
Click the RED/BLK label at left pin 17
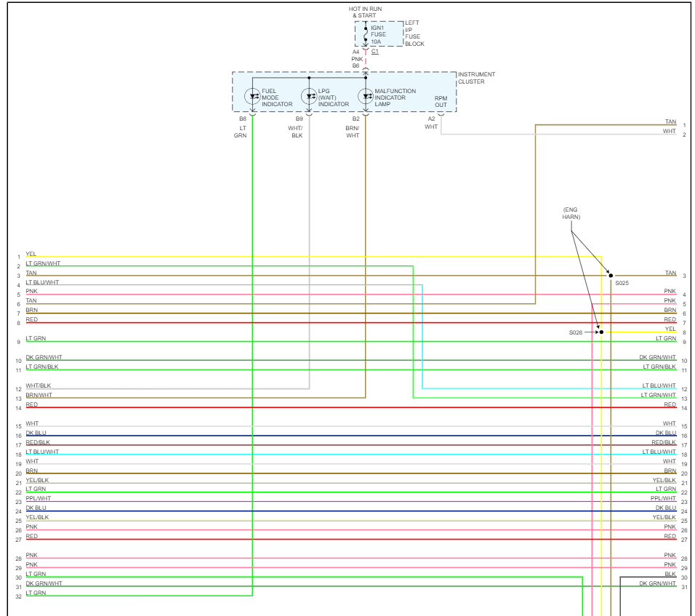tap(38, 442)
